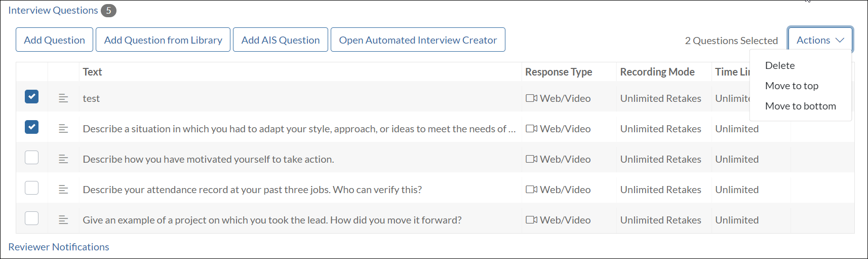Click drag handle for 'adapt your style' question
The width and height of the screenshot is (868, 259).
click(x=63, y=129)
